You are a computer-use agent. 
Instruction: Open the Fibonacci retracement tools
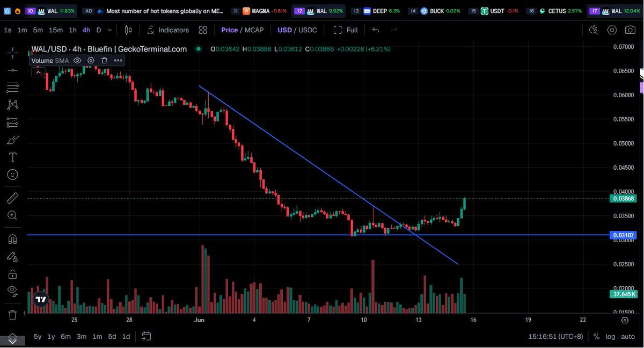coord(13,88)
